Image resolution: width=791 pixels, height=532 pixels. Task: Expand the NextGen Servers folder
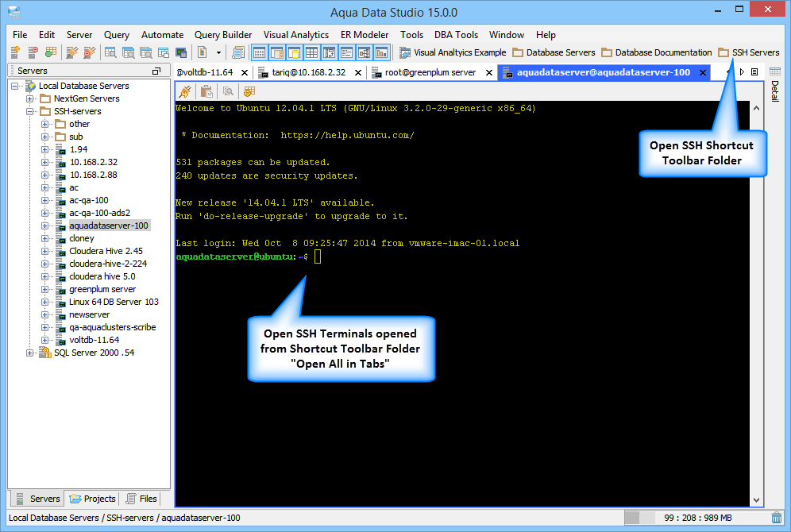pyautogui.click(x=30, y=98)
